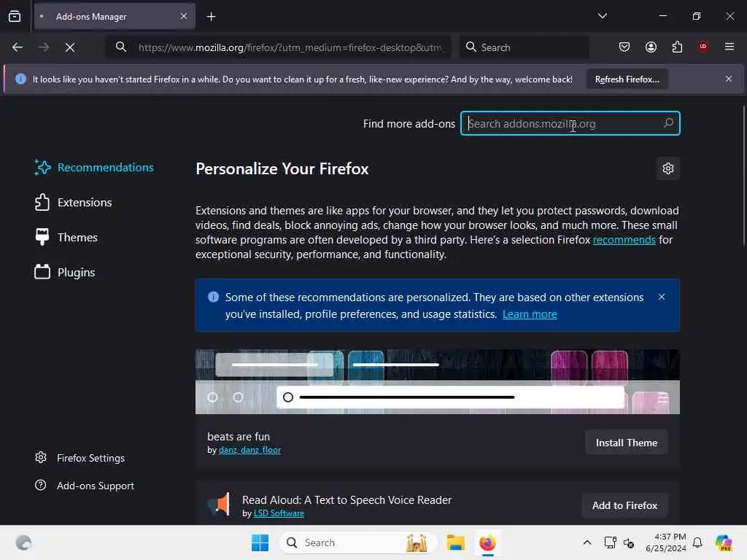Screen dimensions: 747x560
Task: Click the taskbar clock showing 4:37 PM
Action: click(x=665, y=542)
